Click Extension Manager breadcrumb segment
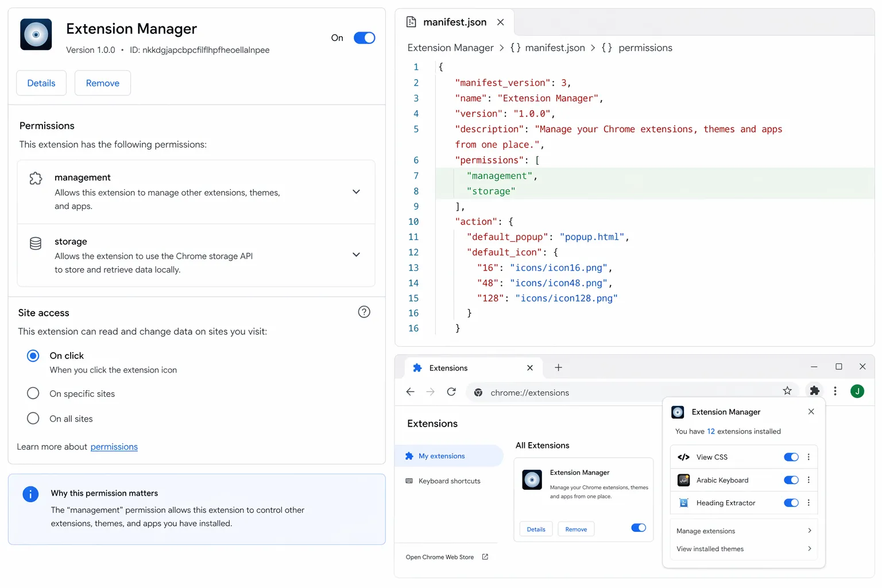This screenshot has height=588, width=882. [x=450, y=48]
